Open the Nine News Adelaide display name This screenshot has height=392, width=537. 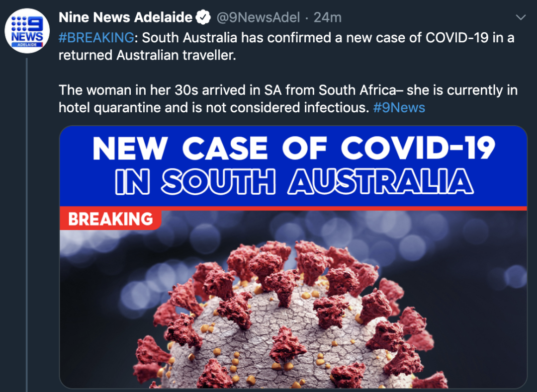point(125,17)
